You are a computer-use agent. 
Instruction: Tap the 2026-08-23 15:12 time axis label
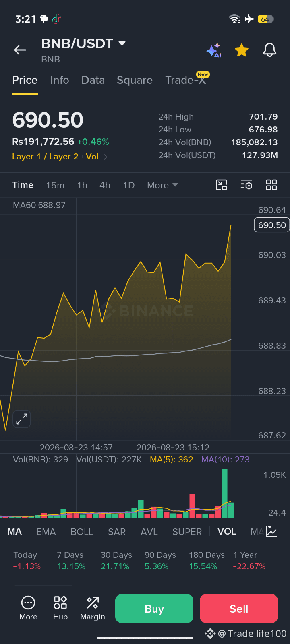pos(173,448)
